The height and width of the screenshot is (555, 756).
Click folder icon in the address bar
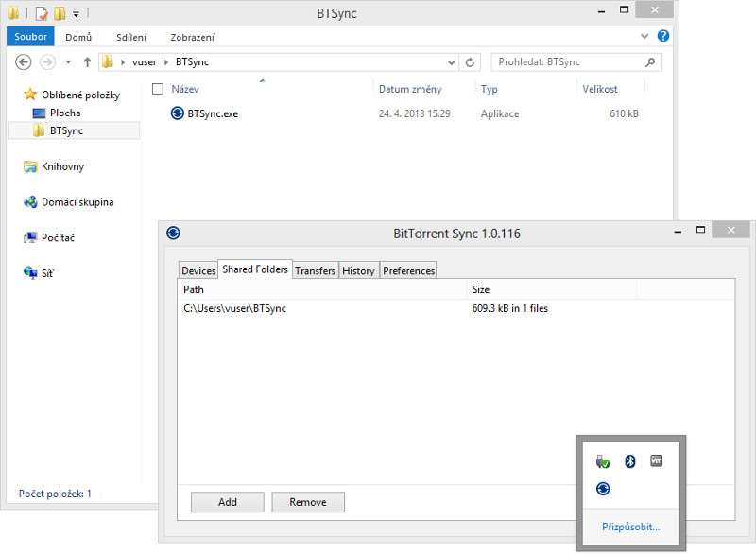[108, 61]
